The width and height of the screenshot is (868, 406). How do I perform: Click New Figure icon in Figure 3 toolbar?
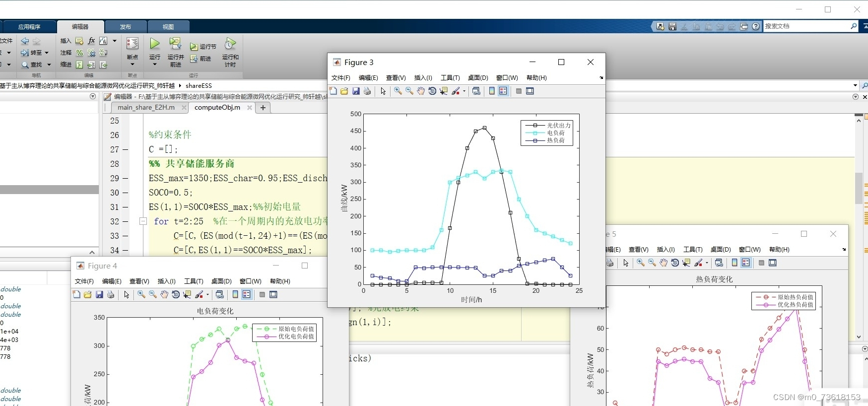coord(333,91)
